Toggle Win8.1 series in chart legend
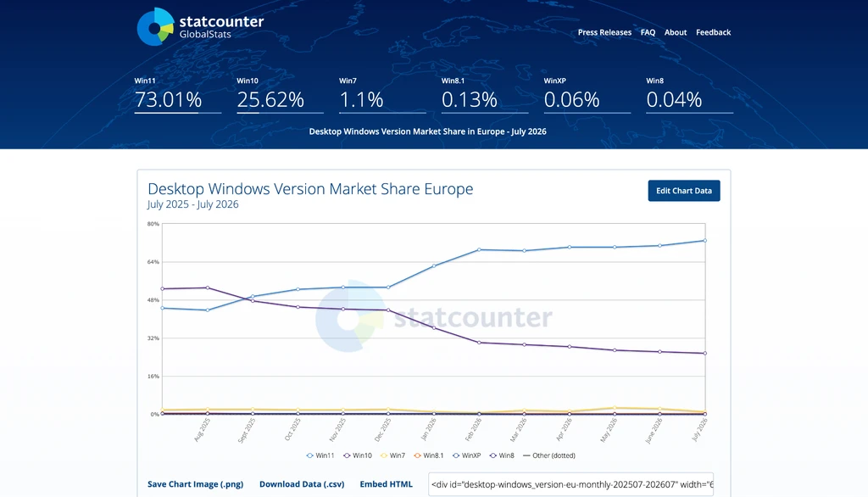Viewport: 868px width, 497px height. (x=428, y=455)
